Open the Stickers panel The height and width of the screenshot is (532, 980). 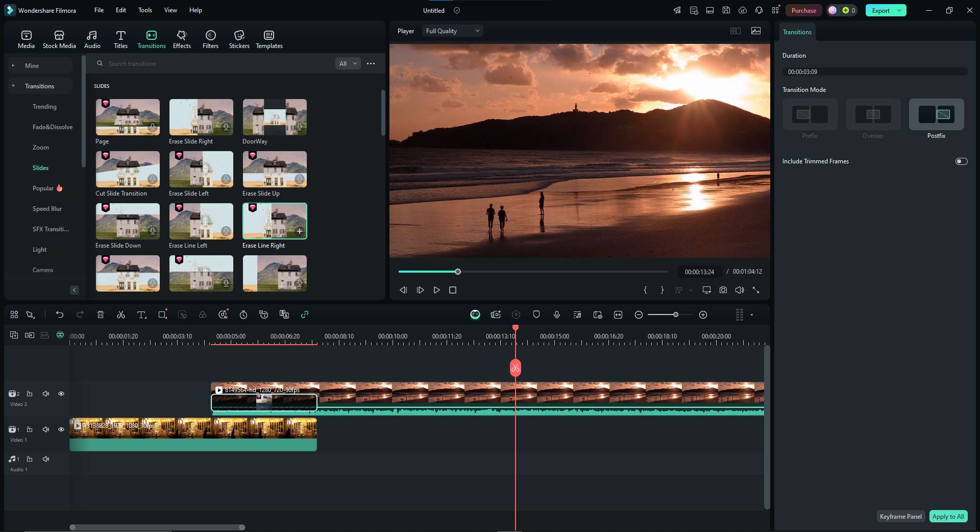pyautogui.click(x=239, y=39)
